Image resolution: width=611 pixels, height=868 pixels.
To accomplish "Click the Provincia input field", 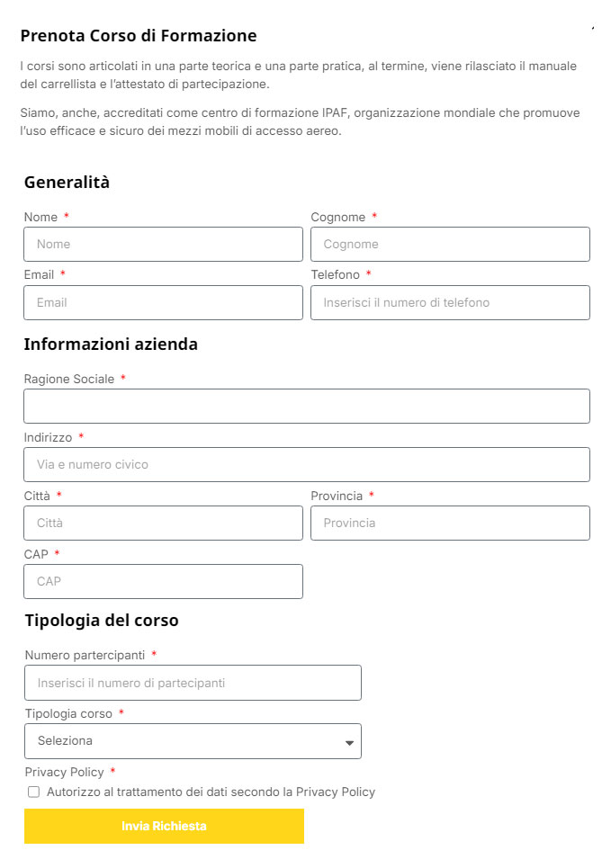I will [x=450, y=523].
